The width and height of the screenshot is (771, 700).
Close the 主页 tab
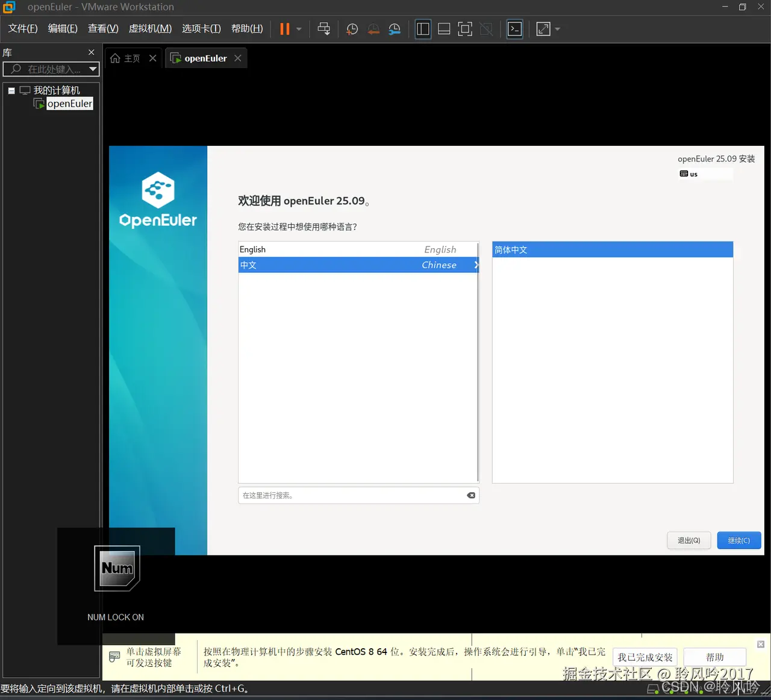pos(153,58)
